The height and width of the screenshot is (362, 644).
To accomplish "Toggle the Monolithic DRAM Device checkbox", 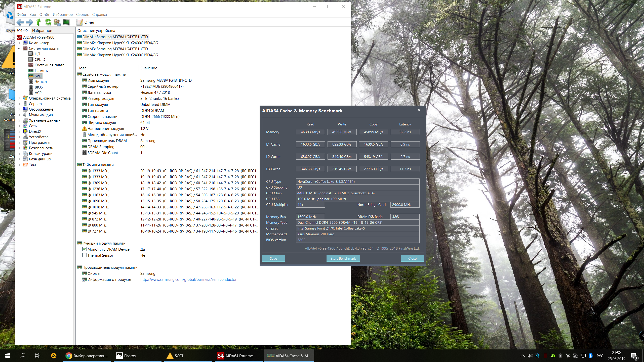I will point(85,249).
